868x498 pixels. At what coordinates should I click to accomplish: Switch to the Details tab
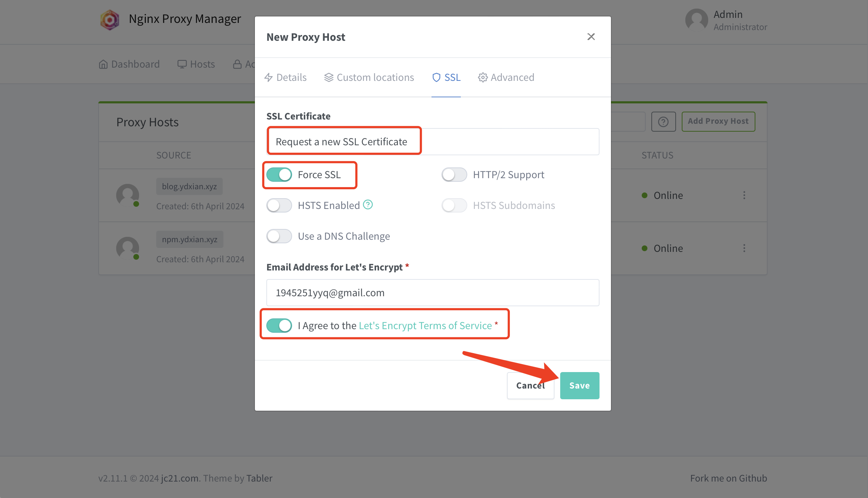point(285,77)
